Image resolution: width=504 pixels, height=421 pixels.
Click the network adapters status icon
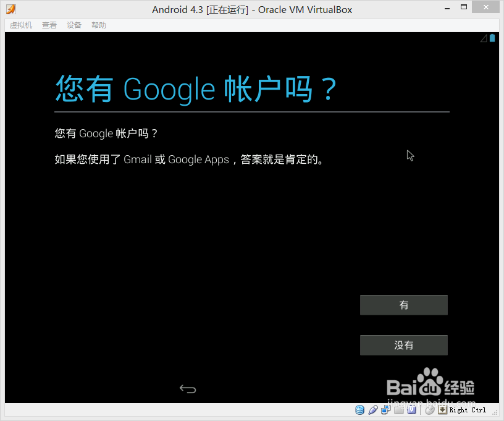[x=385, y=410]
